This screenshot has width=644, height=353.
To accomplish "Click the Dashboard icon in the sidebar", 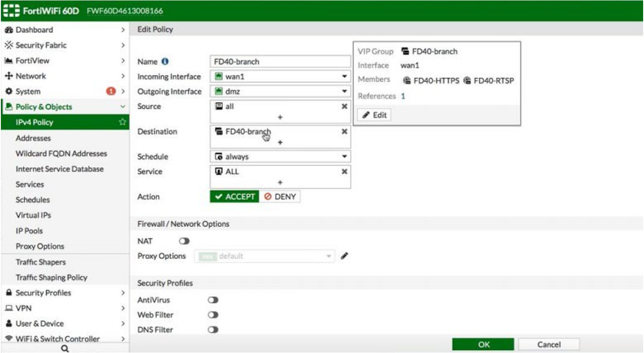I will tap(9, 30).
